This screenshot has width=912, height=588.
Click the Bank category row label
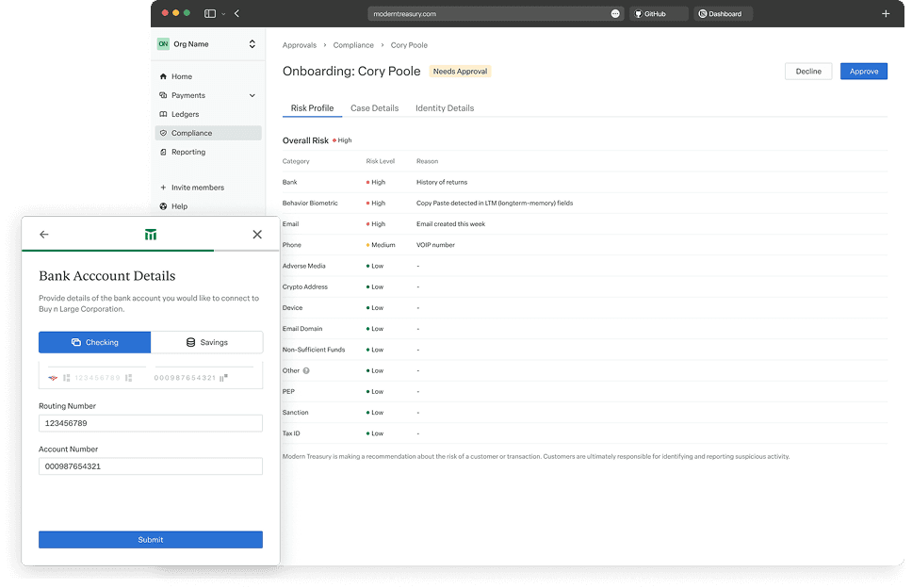(289, 182)
